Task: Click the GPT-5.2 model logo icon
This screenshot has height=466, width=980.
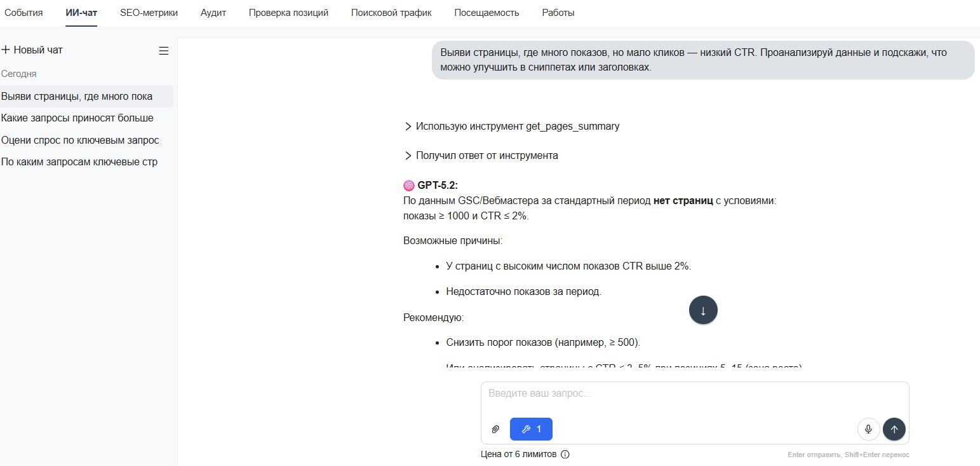Action: (x=409, y=186)
